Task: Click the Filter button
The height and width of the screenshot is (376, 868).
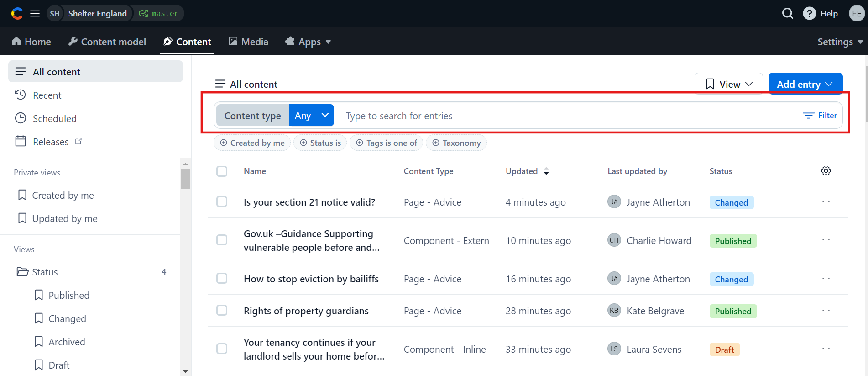Action: click(820, 116)
